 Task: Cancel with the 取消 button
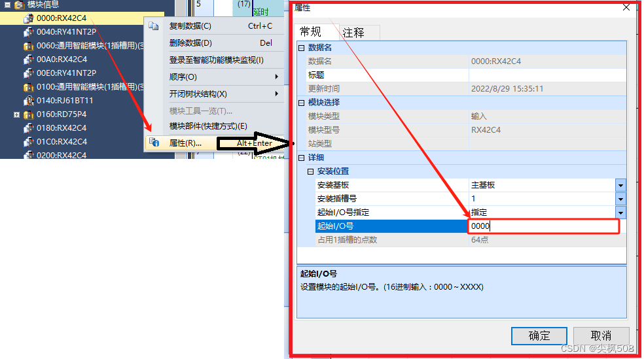click(x=601, y=336)
